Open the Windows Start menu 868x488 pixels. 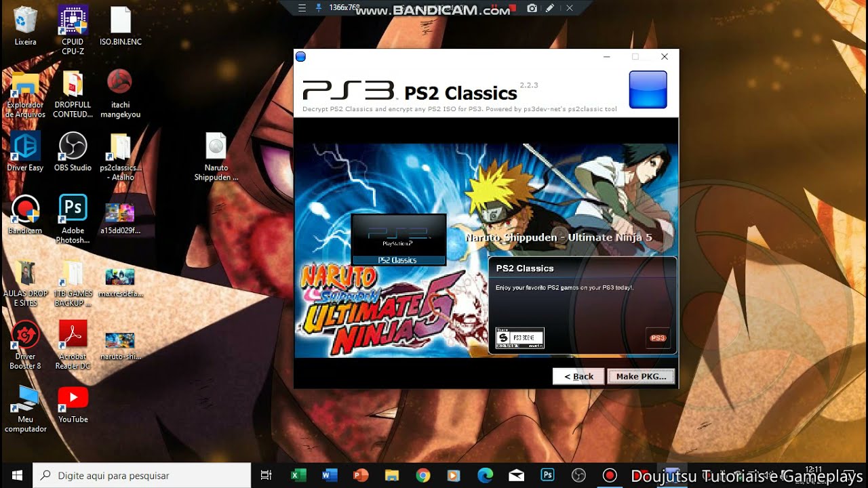(17, 475)
